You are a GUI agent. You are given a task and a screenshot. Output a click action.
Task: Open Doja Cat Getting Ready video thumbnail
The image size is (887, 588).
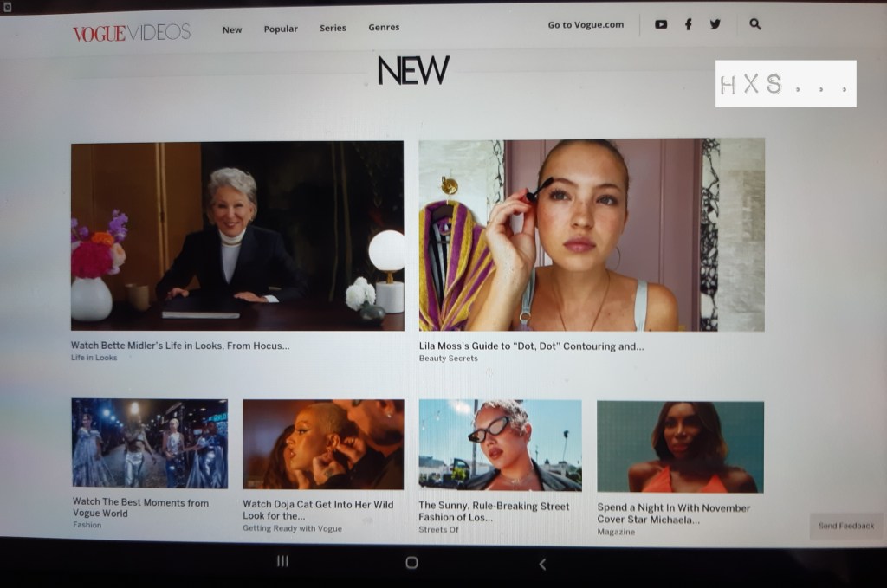tap(322, 444)
